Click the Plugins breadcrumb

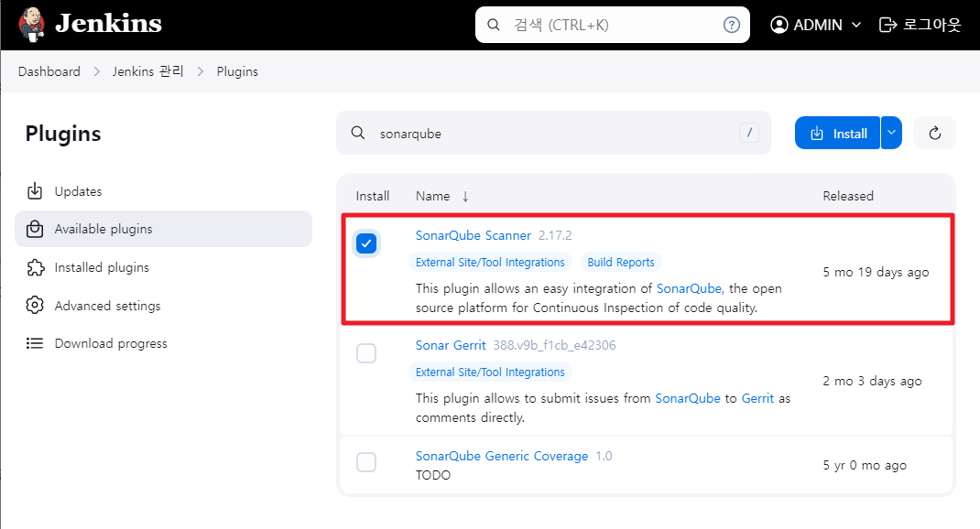(237, 71)
